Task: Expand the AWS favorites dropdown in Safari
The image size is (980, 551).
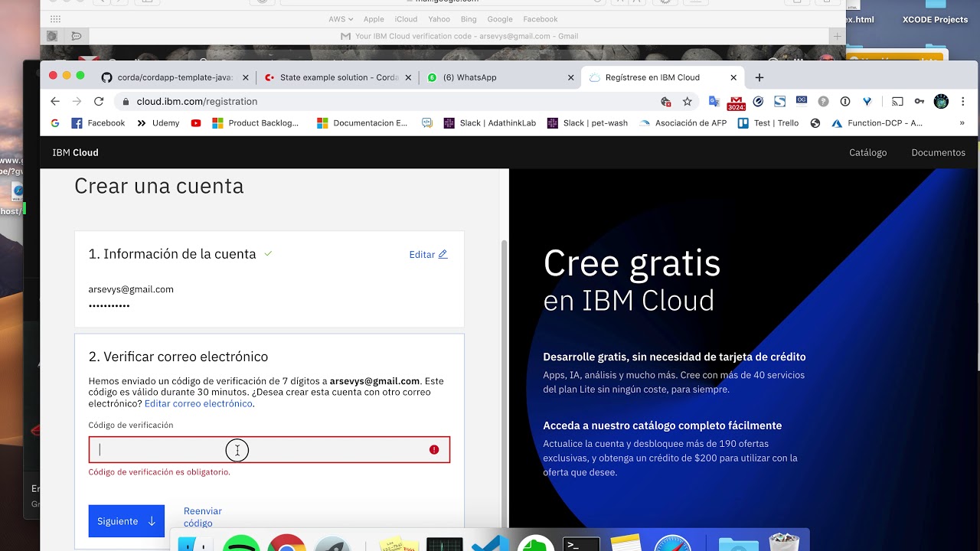Action: [x=341, y=19]
